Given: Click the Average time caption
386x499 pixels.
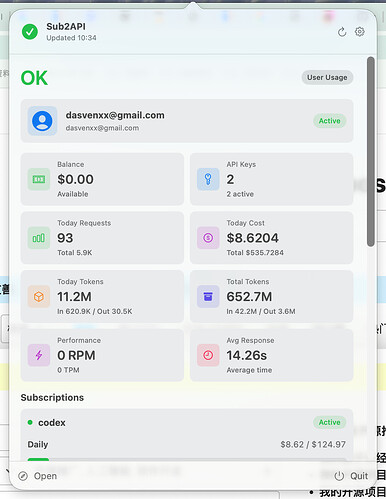Looking at the screenshot, I should [x=249, y=370].
